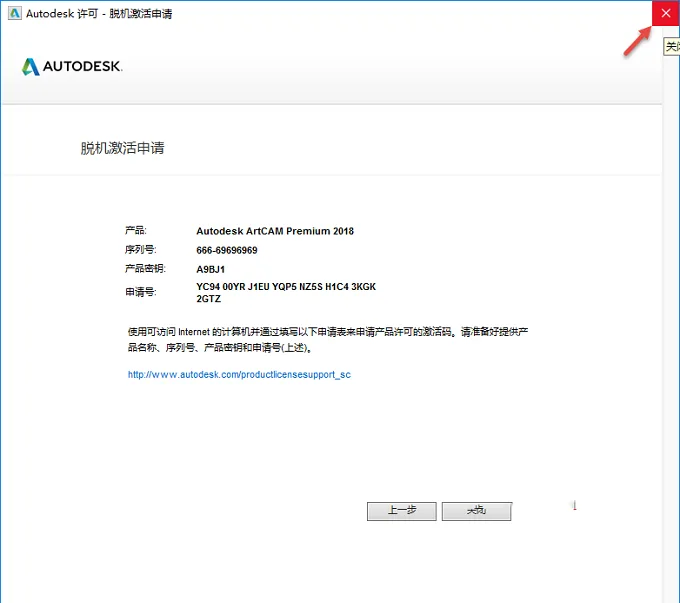Close the Autodesk license window
This screenshot has width=680, height=603.
(666, 13)
